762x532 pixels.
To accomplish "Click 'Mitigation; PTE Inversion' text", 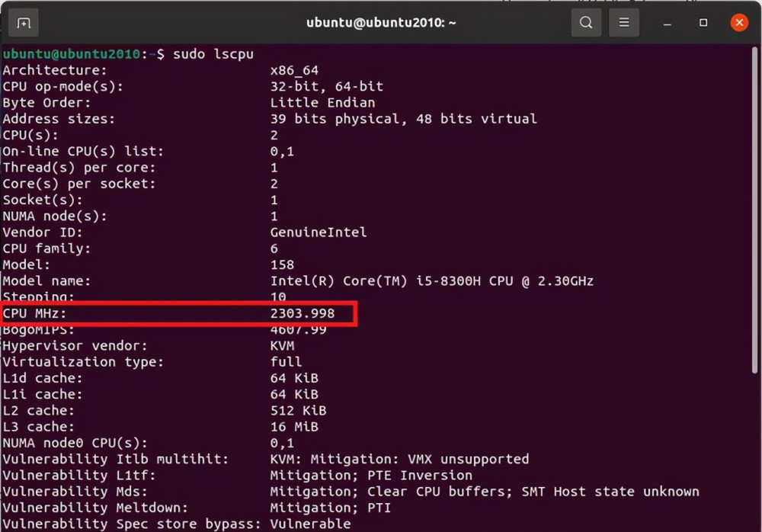I will click(x=371, y=475).
